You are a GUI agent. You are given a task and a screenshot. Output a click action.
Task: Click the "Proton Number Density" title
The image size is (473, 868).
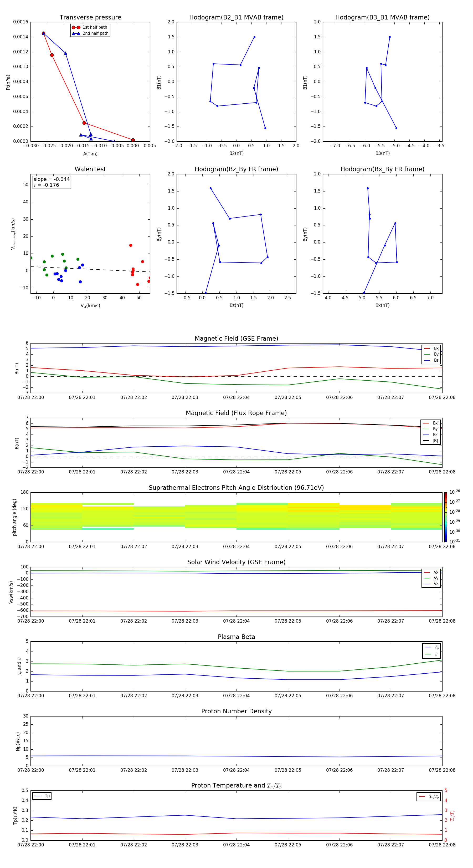[x=236, y=711]
